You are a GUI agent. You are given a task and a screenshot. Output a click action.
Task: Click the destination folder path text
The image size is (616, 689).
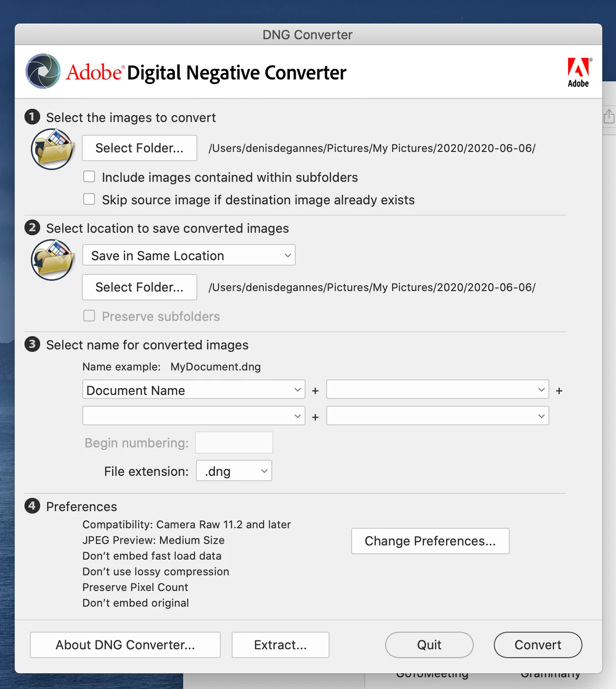point(372,287)
